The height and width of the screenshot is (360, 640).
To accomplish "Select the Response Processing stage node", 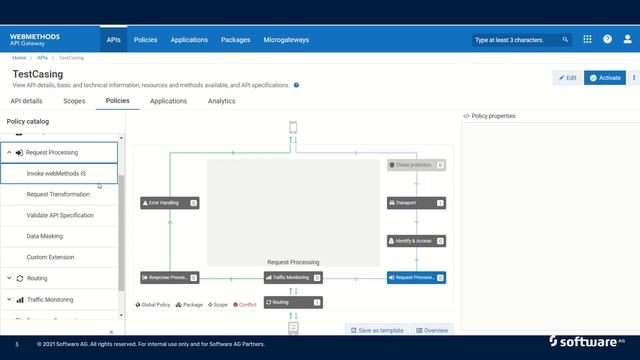I will tap(170, 278).
